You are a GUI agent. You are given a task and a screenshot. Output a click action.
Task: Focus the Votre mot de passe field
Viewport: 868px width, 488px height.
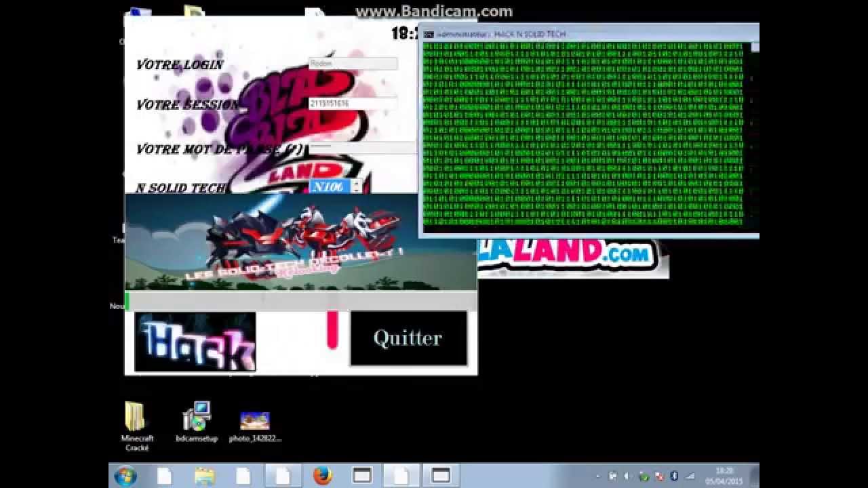pyautogui.click(x=363, y=147)
